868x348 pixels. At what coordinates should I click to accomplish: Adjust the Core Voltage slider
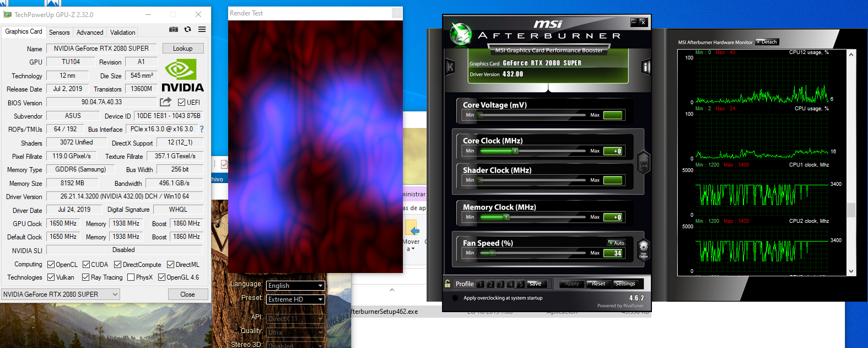click(x=532, y=115)
